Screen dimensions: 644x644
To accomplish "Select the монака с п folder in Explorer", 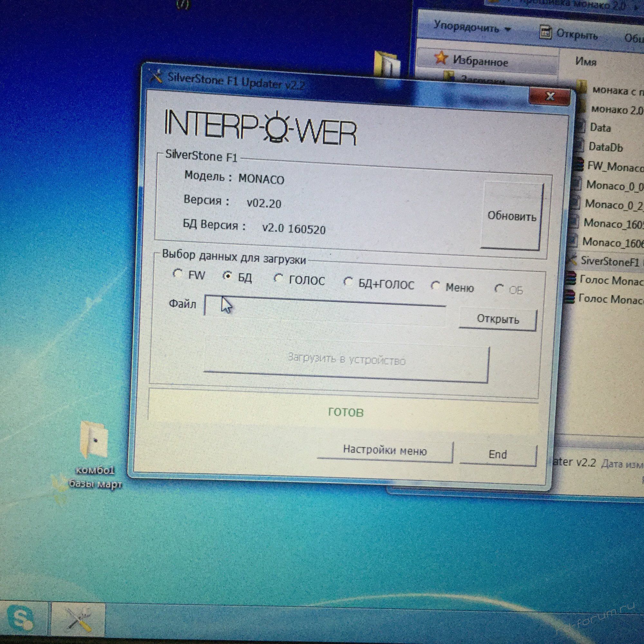I will point(618,91).
